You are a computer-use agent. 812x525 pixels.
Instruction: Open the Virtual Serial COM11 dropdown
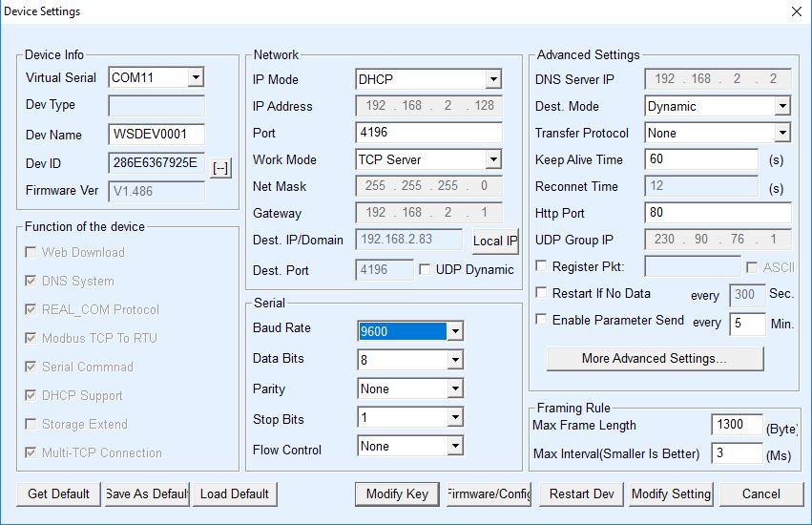(x=196, y=77)
